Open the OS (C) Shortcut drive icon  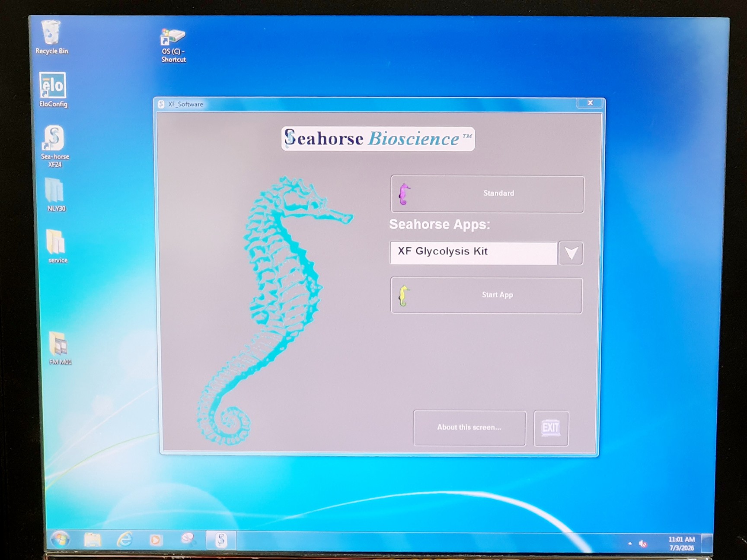point(173,45)
